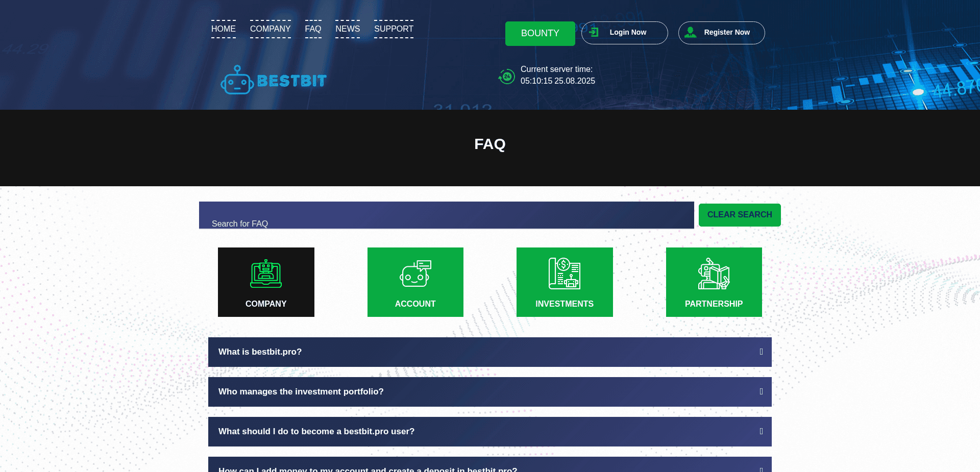Click the CLEAR SEARCH button
Image resolution: width=980 pixels, height=472 pixels.
coord(739,215)
